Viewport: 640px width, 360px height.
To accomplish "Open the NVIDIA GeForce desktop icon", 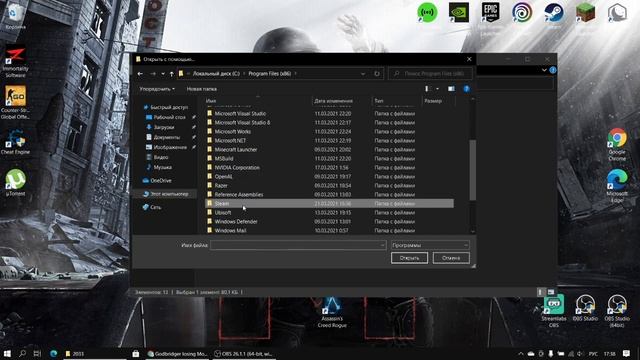I will pos(458,13).
